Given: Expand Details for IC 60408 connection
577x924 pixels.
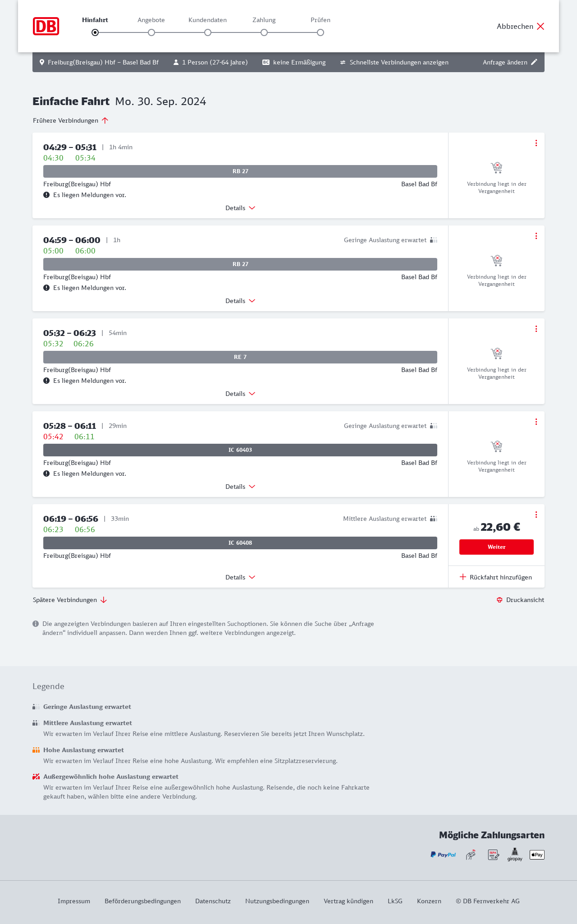Looking at the screenshot, I should coord(240,577).
